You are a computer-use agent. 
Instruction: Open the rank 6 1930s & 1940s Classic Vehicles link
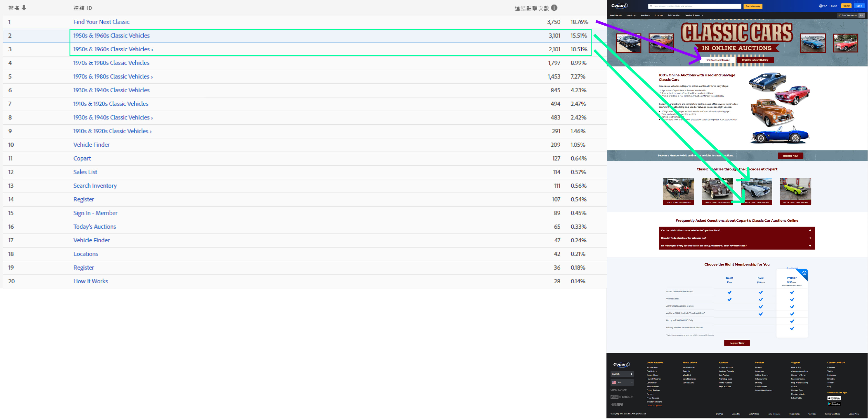pos(111,90)
